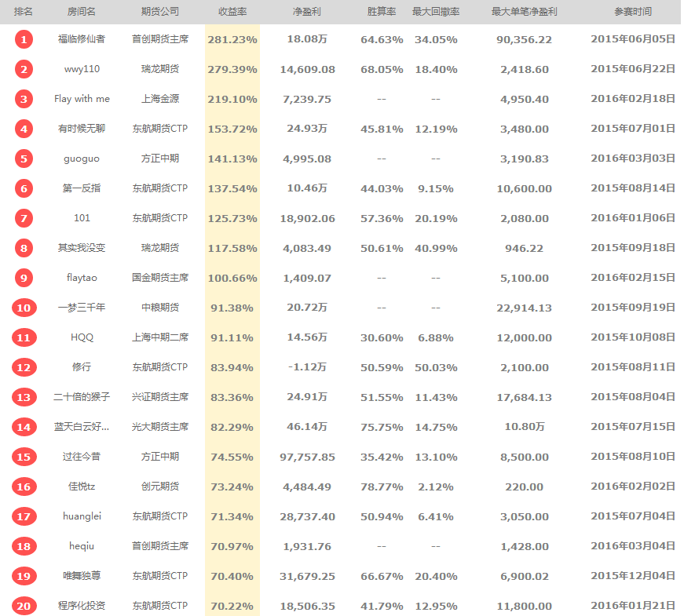Click the rank 6 red badge
684x616 pixels.
pos(24,188)
